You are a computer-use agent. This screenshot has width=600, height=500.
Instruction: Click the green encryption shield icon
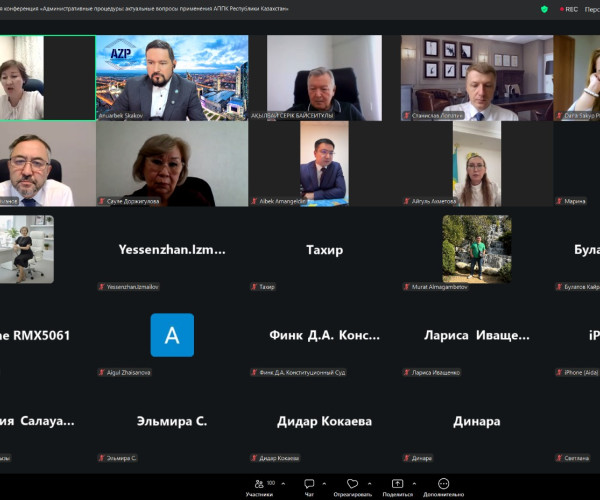click(x=544, y=9)
